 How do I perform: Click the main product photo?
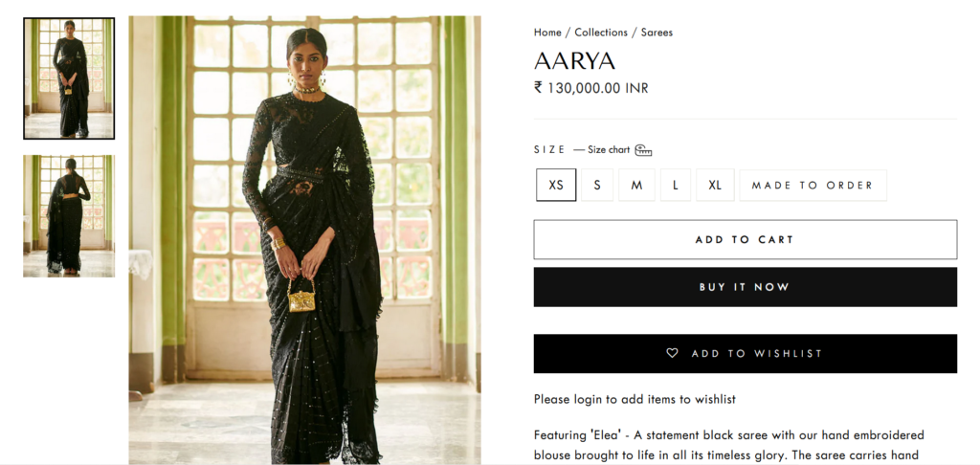click(305, 240)
